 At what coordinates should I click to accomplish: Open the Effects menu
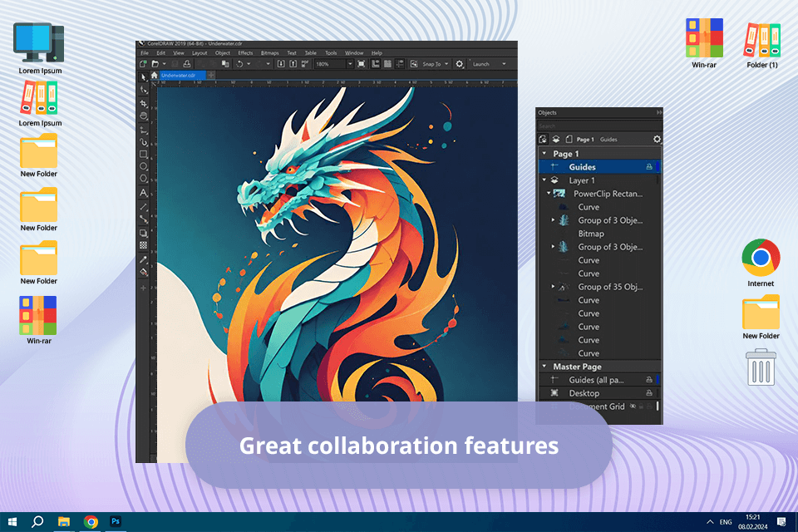[x=245, y=53]
